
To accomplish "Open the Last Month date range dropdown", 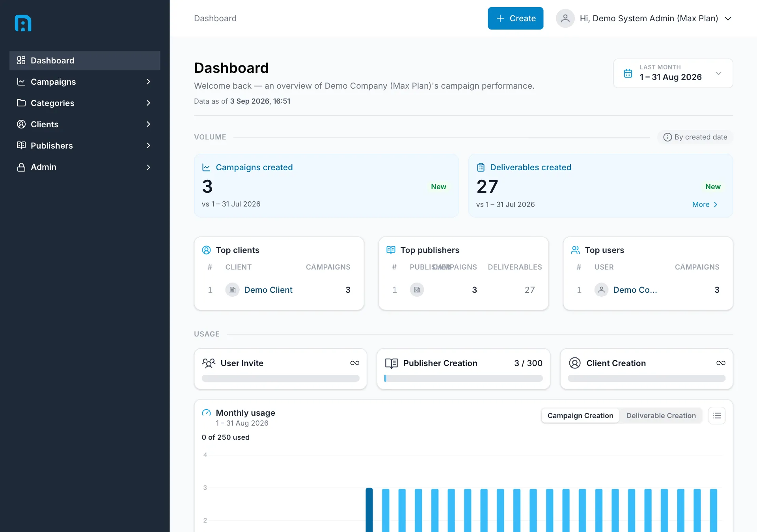I will pyautogui.click(x=673, y=73).
